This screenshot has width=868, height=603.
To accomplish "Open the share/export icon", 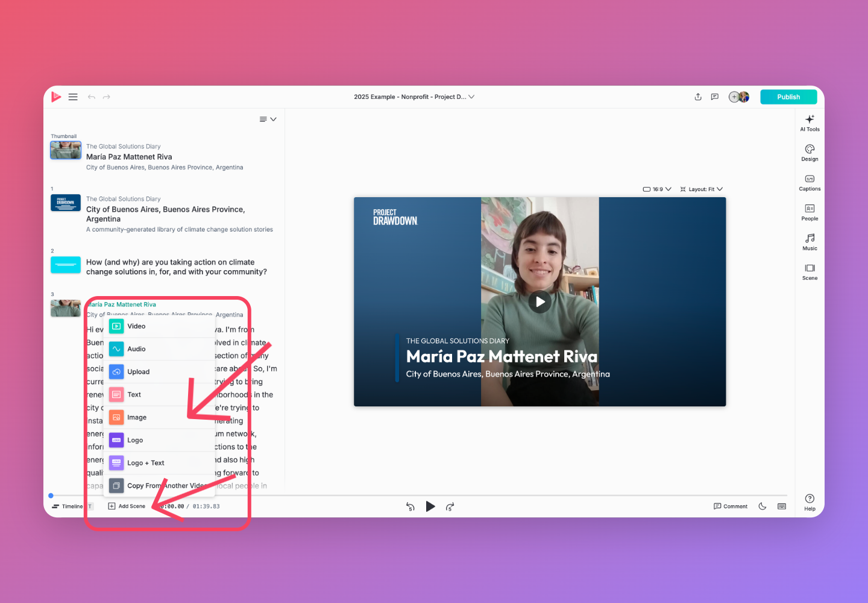I will point(698,96).
